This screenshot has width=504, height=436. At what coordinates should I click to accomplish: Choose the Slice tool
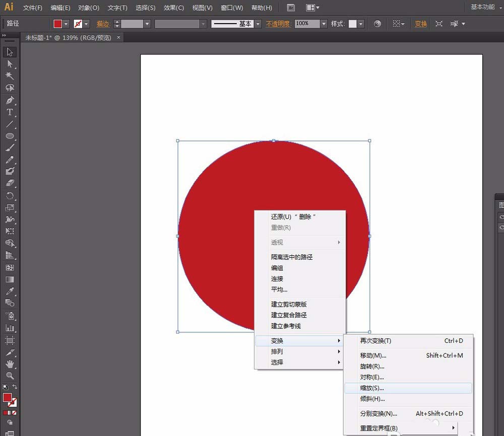pyautogui.click(x=10, y=352)
